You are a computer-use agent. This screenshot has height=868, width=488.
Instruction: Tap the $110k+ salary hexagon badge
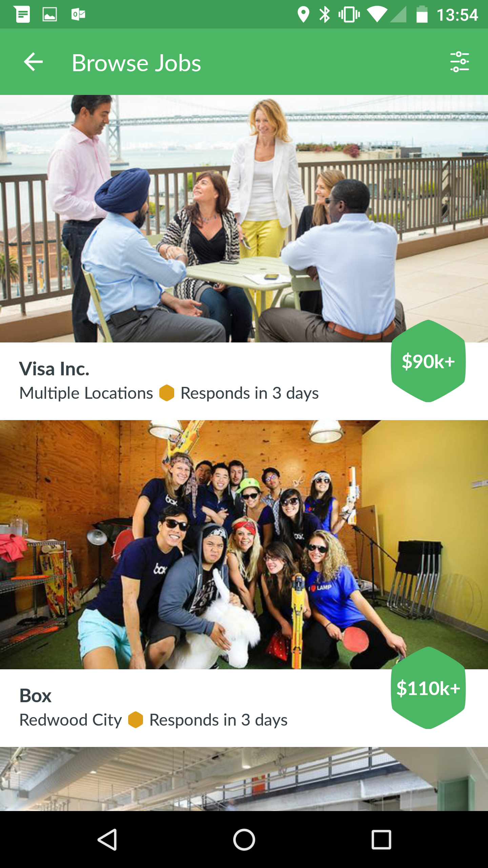(428, 688)
